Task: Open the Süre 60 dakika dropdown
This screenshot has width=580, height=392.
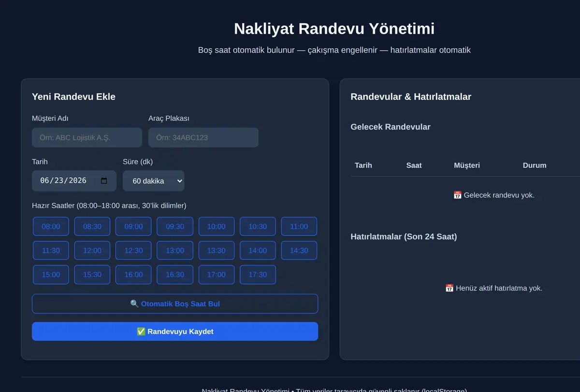Action: coord(154,181)
